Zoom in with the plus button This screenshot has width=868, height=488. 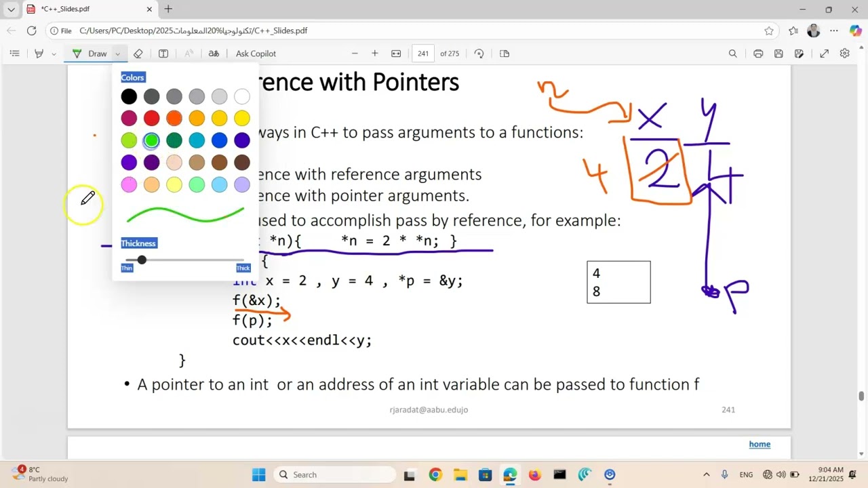coord(374,54)
